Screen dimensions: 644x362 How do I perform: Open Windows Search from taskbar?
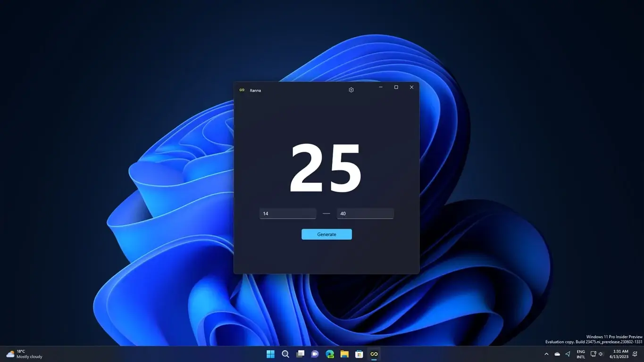pyautogui.click(x=285, y=354)
